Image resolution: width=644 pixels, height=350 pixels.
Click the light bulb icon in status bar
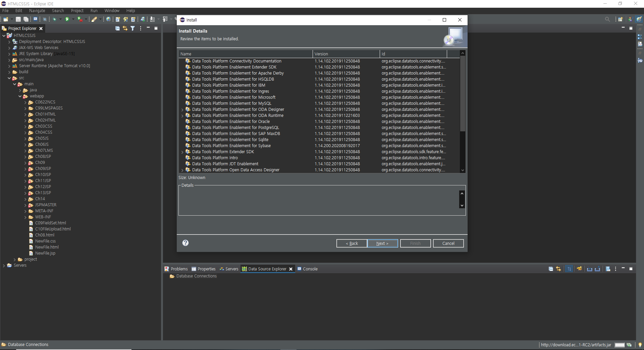pyautogui.click(x=640, y=345)
